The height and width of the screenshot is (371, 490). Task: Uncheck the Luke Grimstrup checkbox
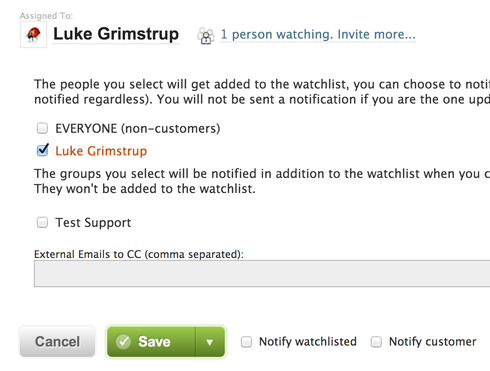42,150
